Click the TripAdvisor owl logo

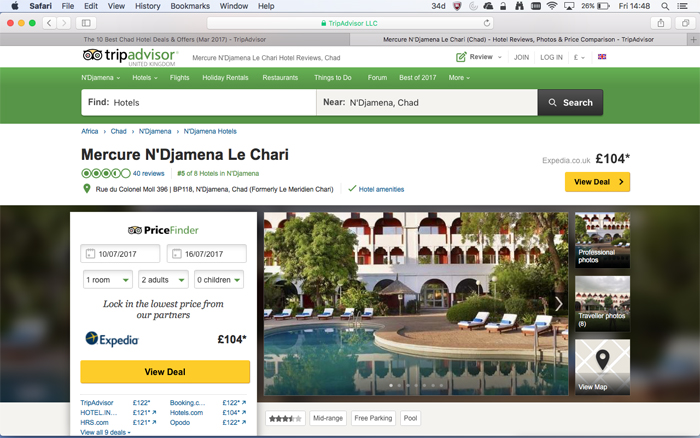92,55
